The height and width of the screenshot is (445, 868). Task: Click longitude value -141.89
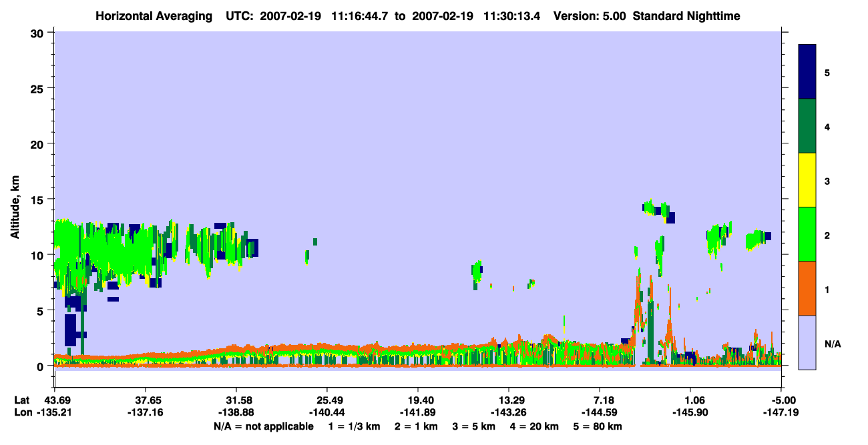point(418,413)
